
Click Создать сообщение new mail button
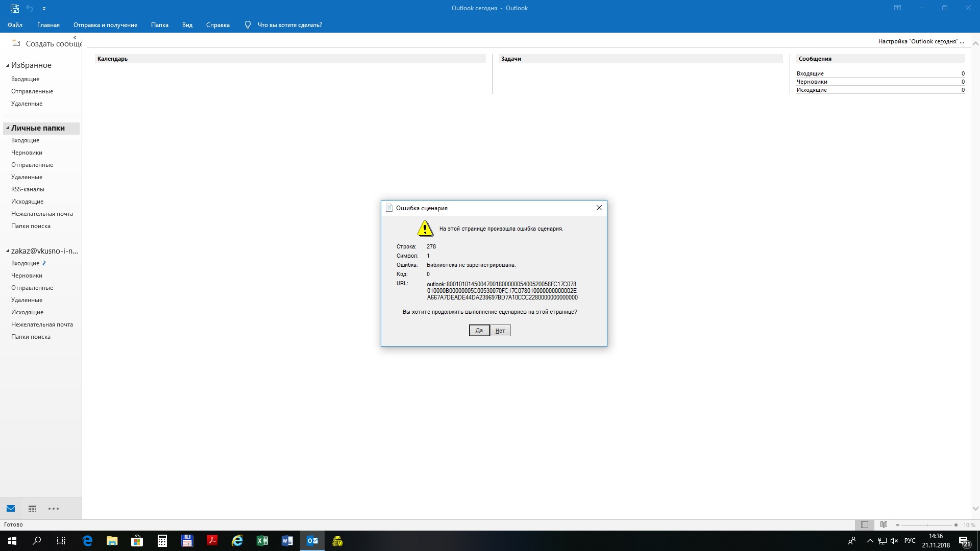pyautogui.click(x=47, y=44)
